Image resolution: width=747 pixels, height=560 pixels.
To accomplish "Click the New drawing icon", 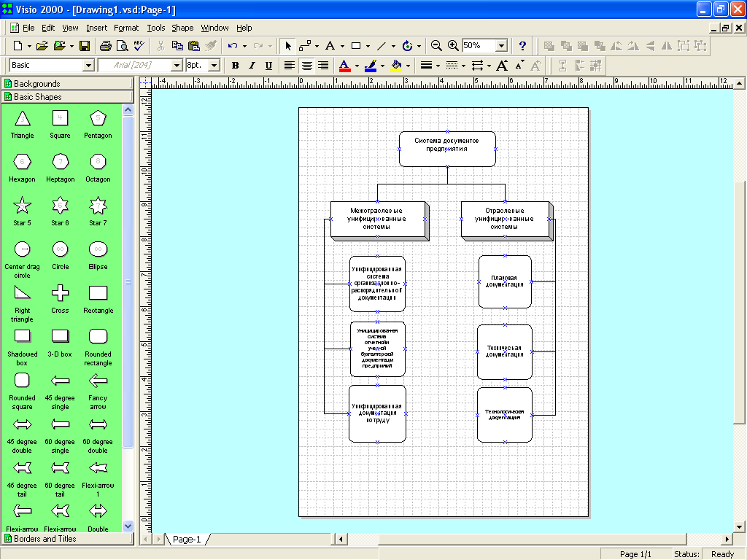I will tap(18, 46).
